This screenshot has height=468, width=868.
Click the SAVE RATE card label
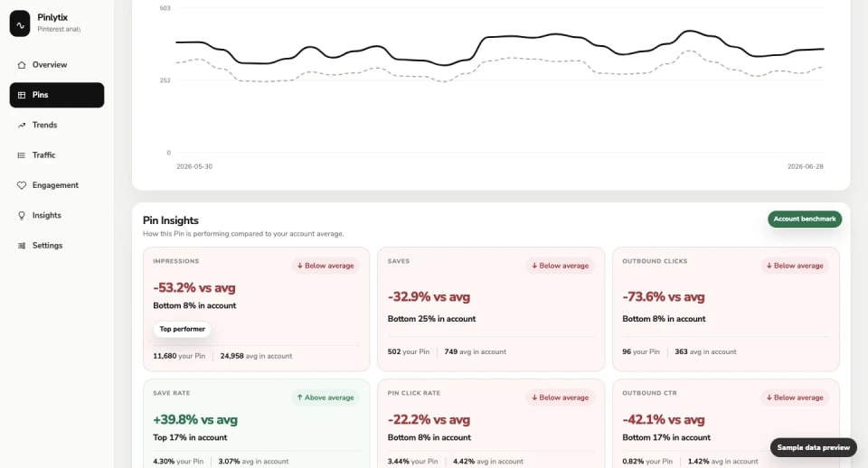point(172,393)
